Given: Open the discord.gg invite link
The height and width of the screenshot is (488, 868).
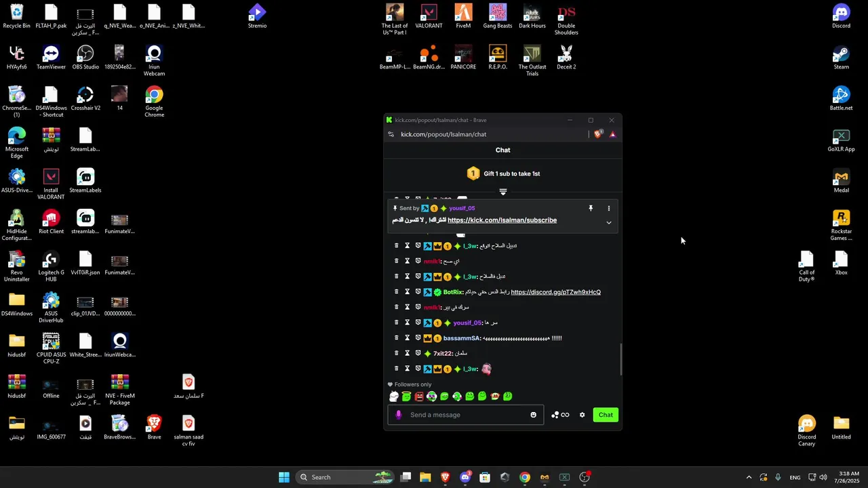Looking at the screenshot, I should [555, 292].
